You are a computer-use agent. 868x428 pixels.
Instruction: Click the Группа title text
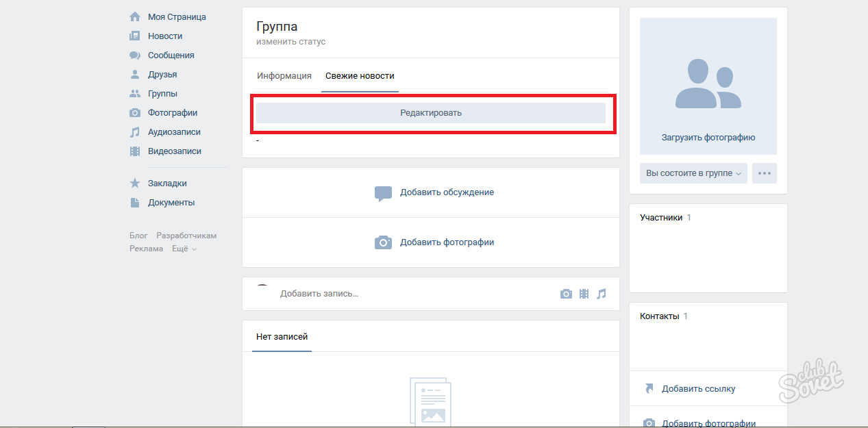[x=277, y=27]
